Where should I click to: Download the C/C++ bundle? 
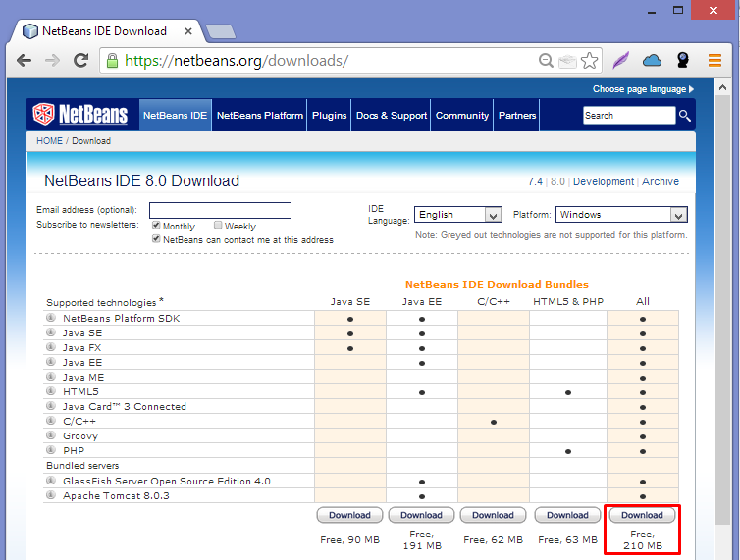coord(494,515)
